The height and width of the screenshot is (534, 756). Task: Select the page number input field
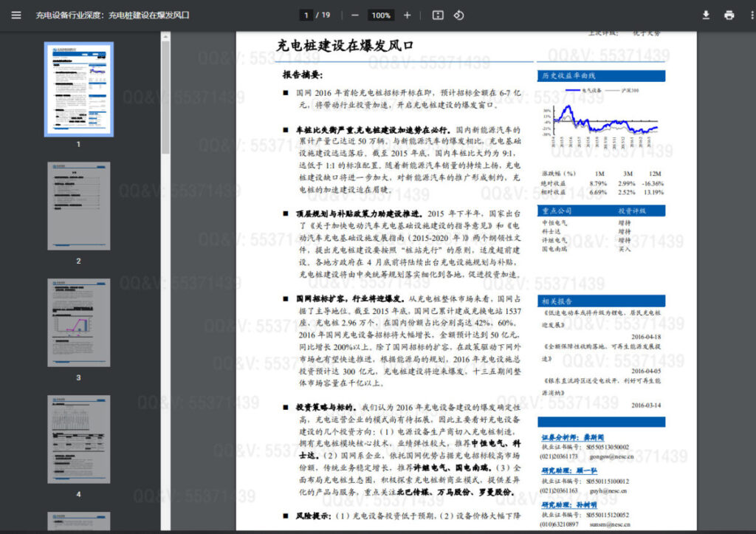coord(306,15)
